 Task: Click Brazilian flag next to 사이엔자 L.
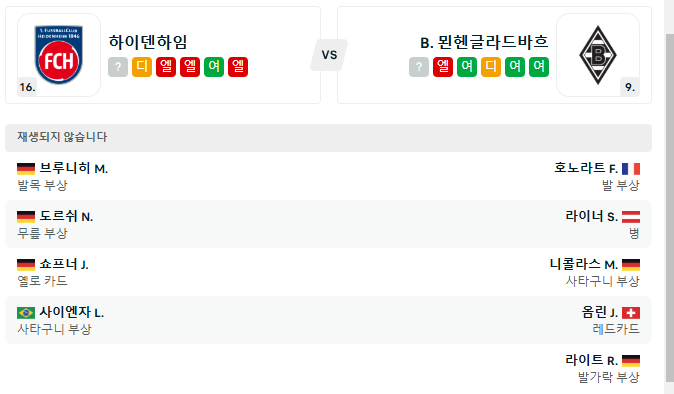pyautogui.click(x=26, y=312)
